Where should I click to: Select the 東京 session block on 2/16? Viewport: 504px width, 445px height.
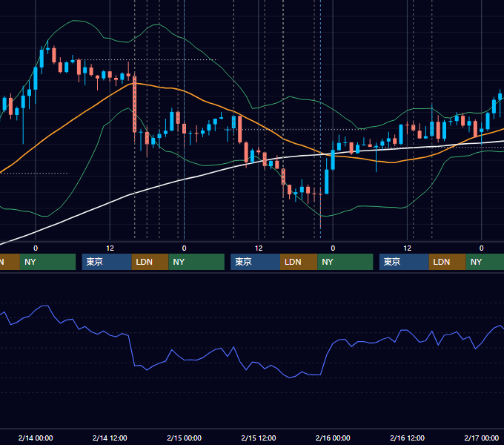(x=404, y=262)
